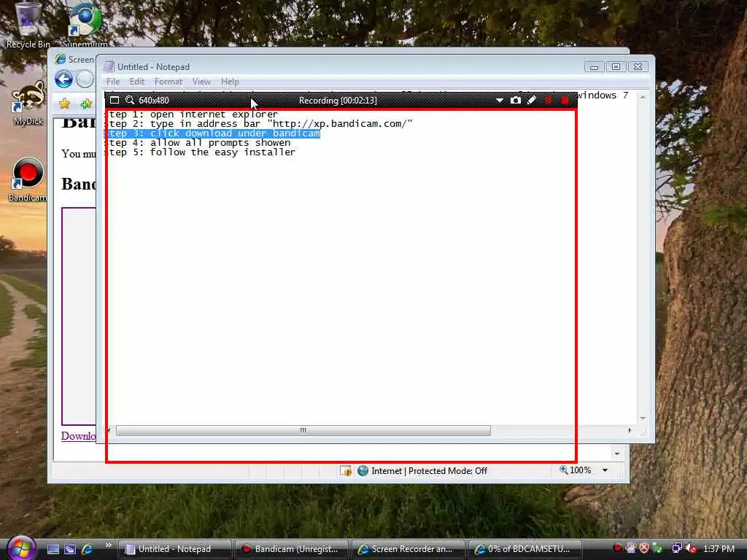Click the 'step 1: open internet explorer' line

[192, 114]
